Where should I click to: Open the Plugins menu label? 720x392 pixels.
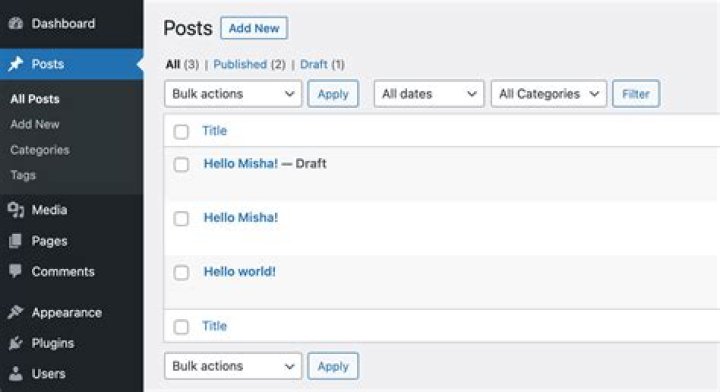53,343
